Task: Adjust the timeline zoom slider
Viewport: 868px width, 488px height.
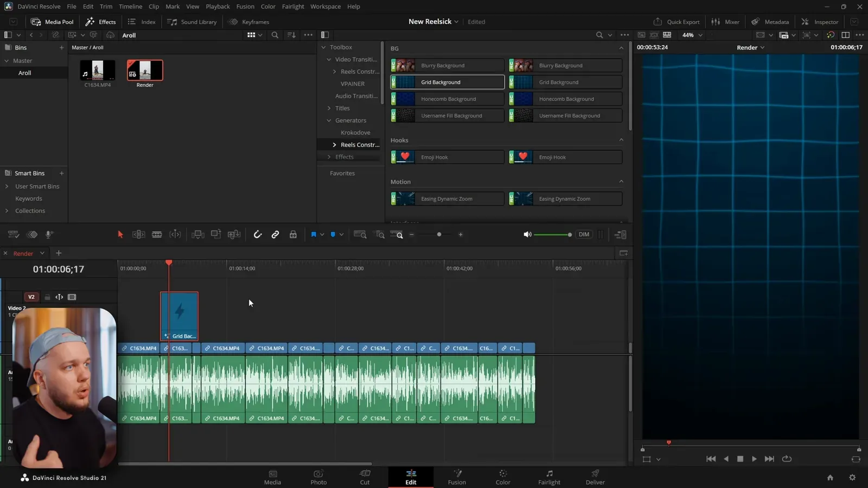Action: click(x=439, y=234)
